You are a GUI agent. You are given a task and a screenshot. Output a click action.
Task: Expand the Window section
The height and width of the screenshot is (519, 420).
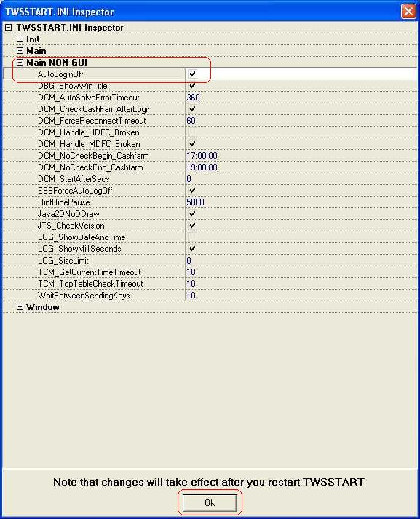coord(20,307)
